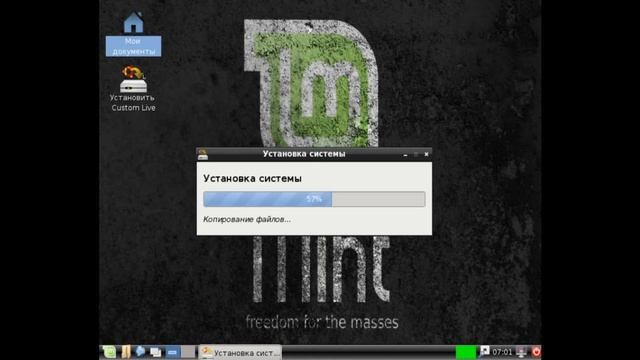This screenshot has width=640, height=360.
Task: Switch to the first blue workspace in pager
Action: pyautogui.click(x=172, y=352)
